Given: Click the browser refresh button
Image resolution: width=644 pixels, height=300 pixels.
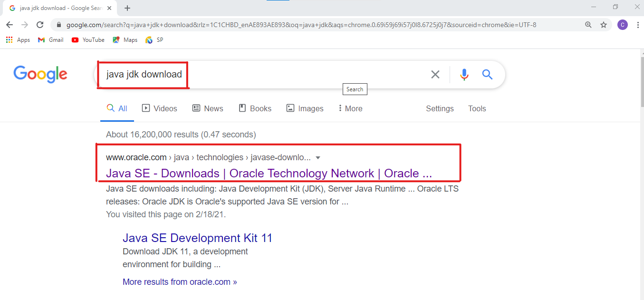Looking at the screenshot, I should click(39, 25).
